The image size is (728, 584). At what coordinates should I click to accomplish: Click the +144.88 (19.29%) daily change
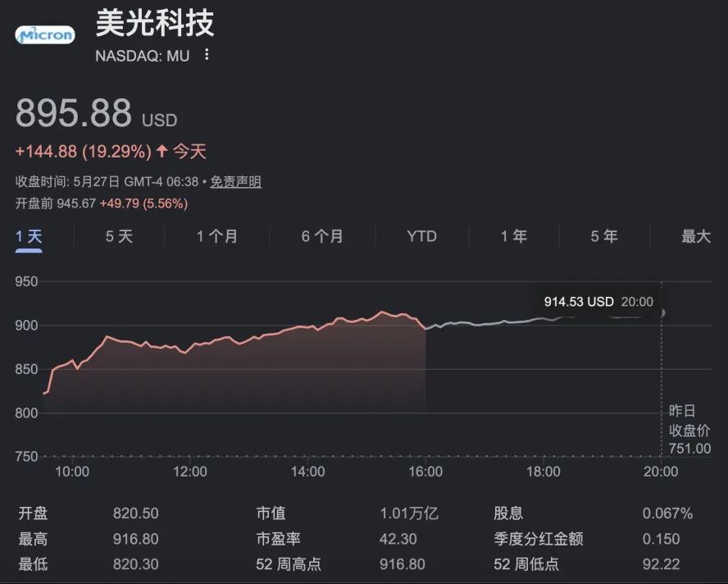point(84,152)
